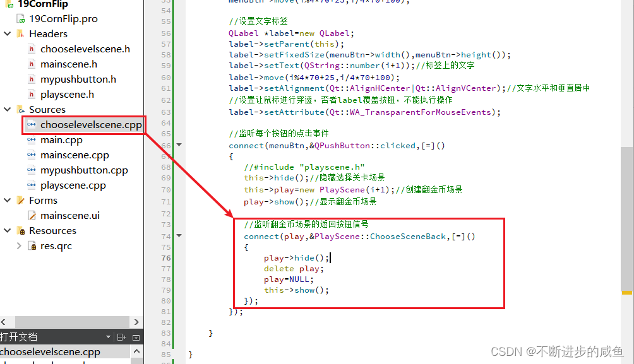This screenshot has height=364, width=634.
Task: Open the 打开文档 panel dropdown
Action: tap(108, 337)
